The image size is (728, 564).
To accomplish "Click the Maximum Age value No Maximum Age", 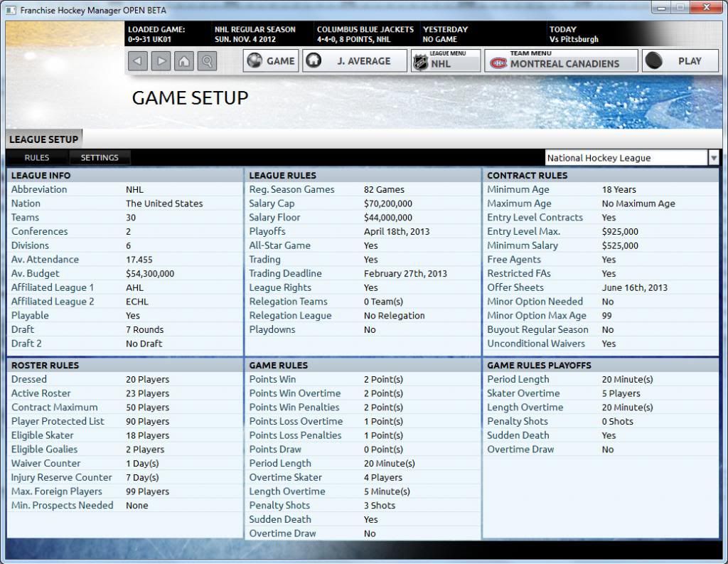I will click(638, 203).
